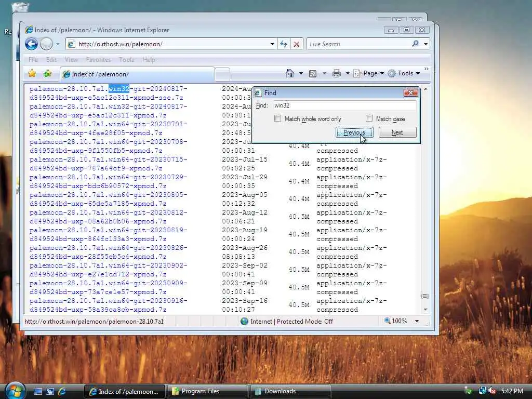Open the win64-git-20230708 archive link
532x399 pixels.
coord(108,146)
